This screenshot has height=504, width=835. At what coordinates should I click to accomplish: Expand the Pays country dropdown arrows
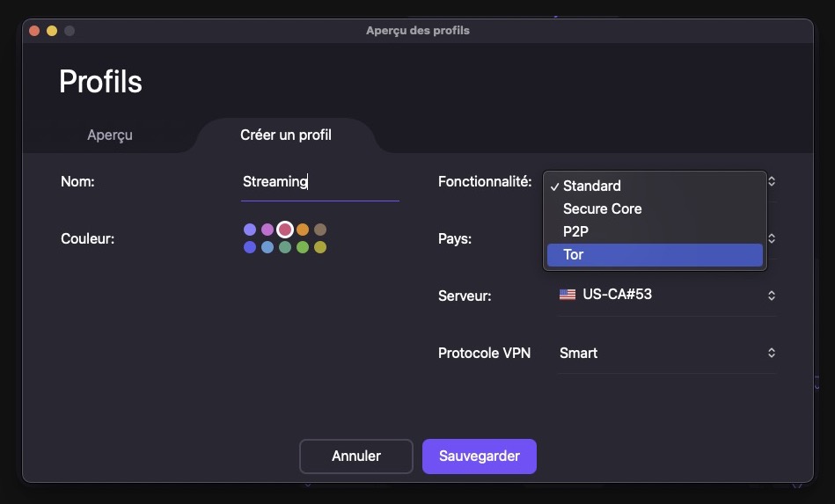tap(771, 238)
